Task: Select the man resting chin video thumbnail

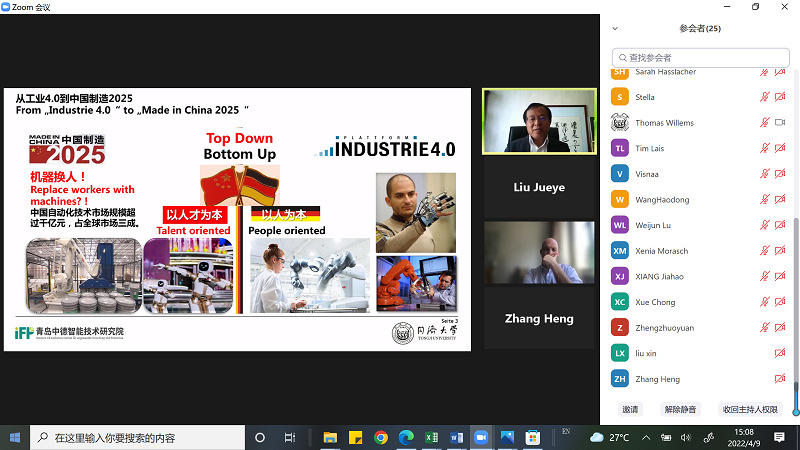Action: click(x=539, y=253)
